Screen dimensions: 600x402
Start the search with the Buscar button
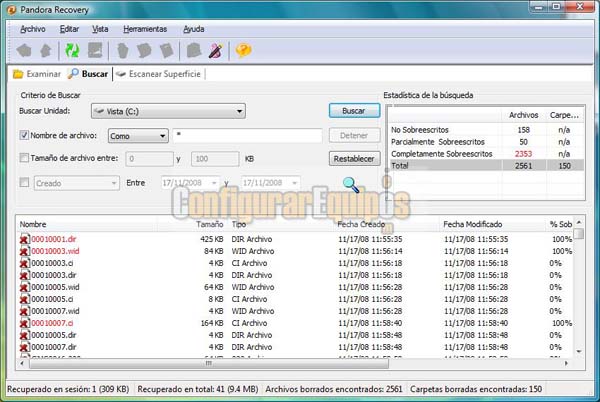354,111
